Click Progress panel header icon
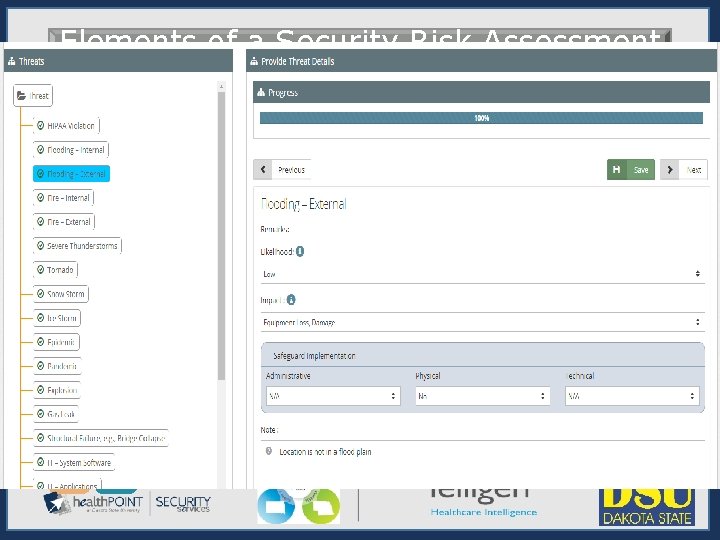Image resolution: width=720 pixels, height=540 pixels. click(261, 92)
